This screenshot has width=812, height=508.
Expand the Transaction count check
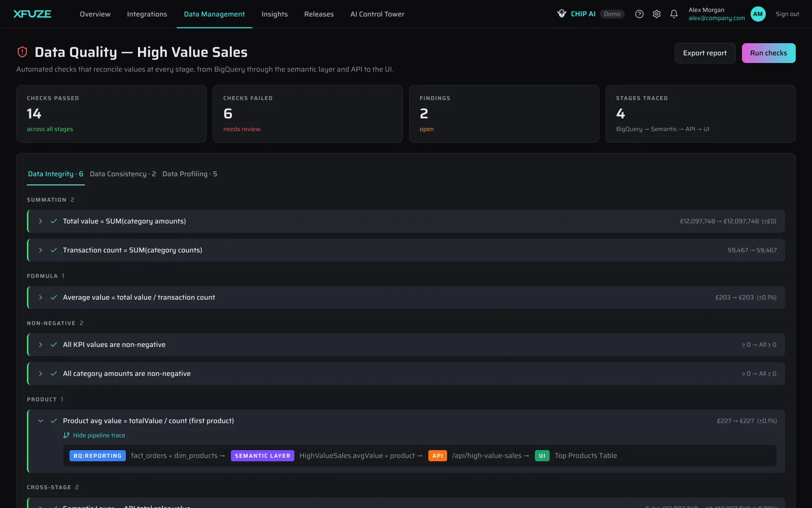[x=41, y=250]
